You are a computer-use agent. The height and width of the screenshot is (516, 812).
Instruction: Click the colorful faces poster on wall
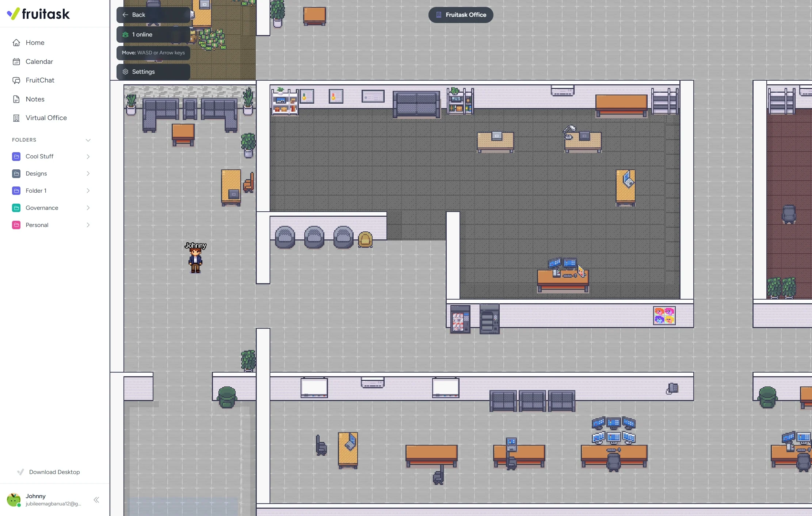click(x=664, y=316)
